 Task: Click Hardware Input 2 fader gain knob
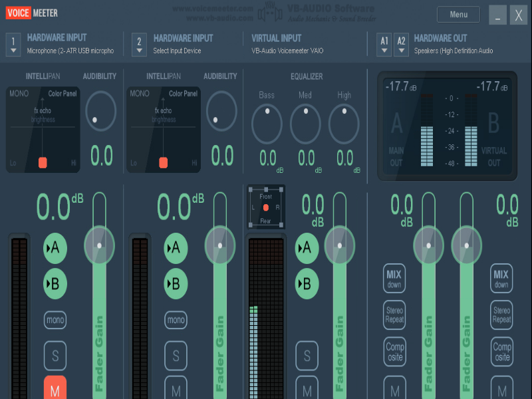tap(220, 245)
